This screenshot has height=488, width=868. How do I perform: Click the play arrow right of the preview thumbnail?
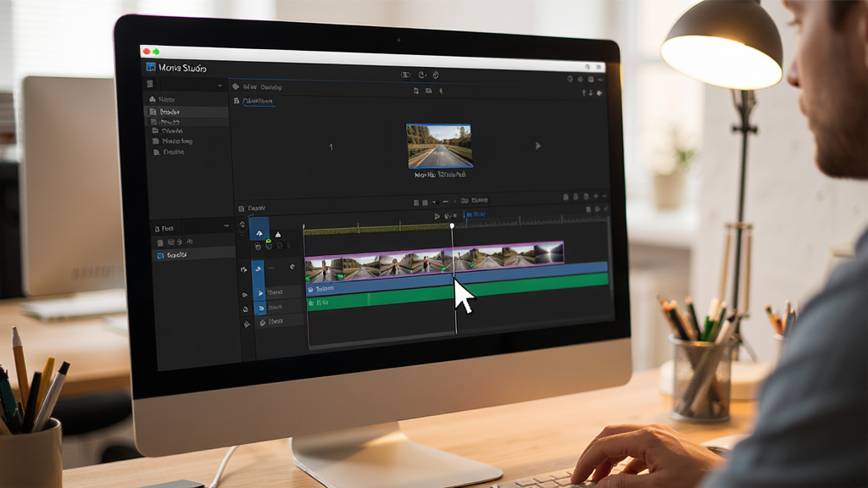point(537,146)
